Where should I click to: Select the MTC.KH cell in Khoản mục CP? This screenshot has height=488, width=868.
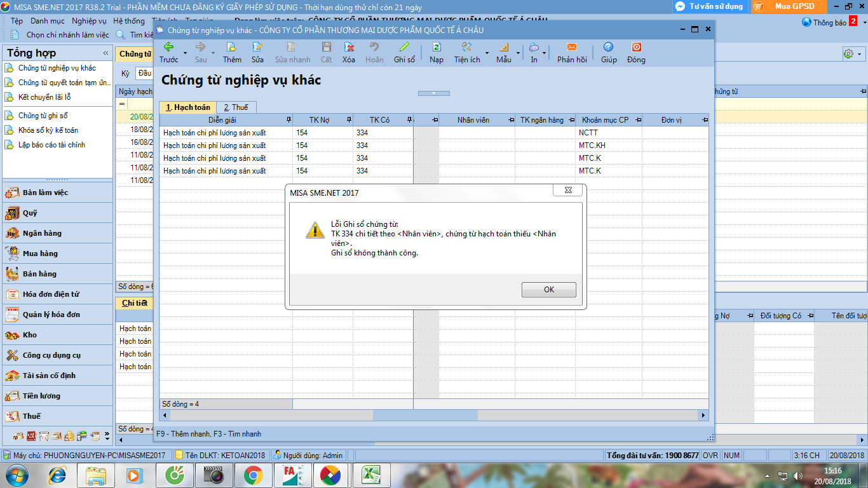coord(609,146)
